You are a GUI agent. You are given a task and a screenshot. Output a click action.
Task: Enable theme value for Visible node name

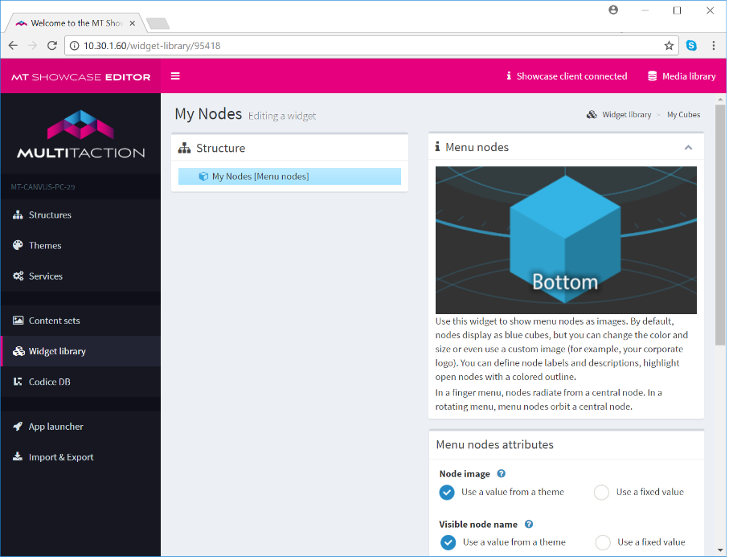(447, 542)
